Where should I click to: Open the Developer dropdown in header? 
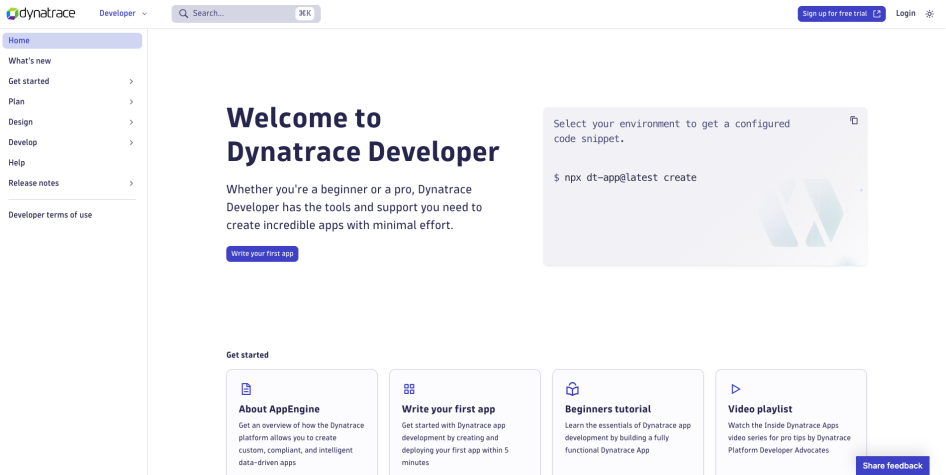[123, 13]
